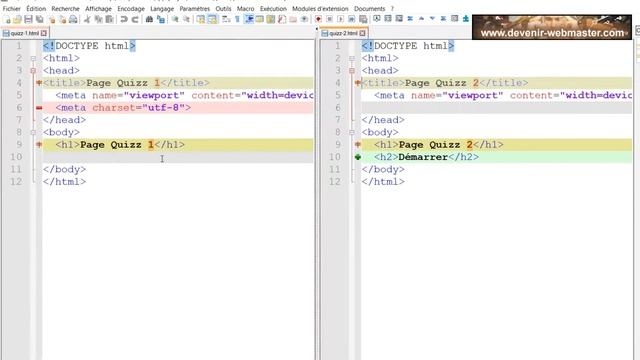Click the Compare plugin puzzle icon
This screenshot has width=640, height=360.
pos(465,19)
